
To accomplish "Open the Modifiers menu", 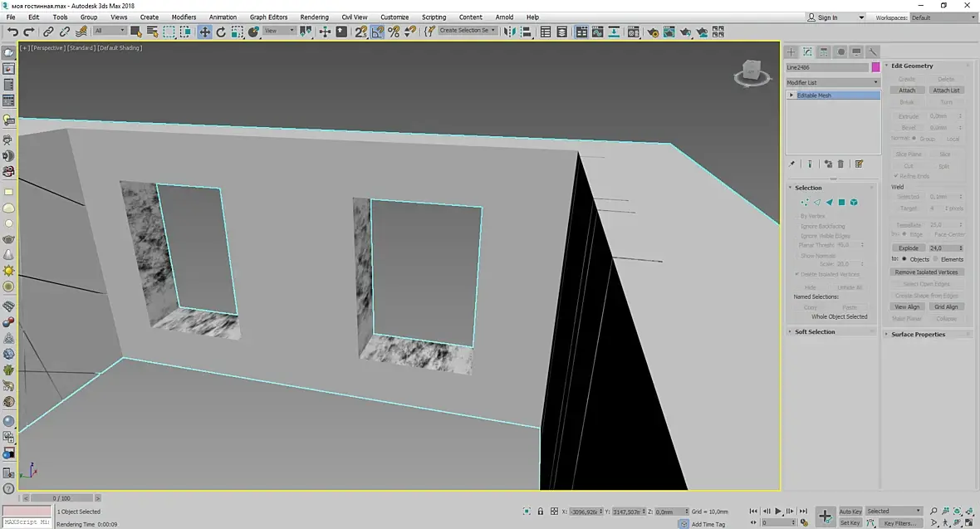I will tap(184, 17).
